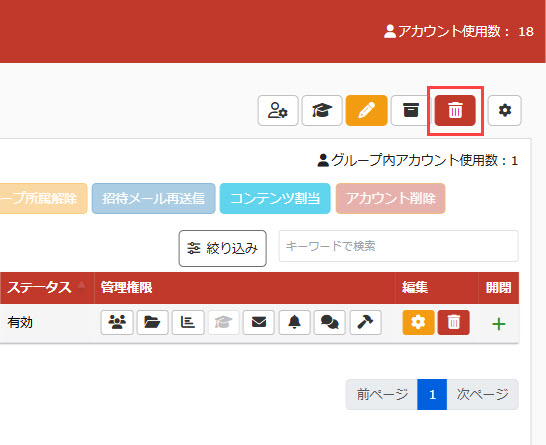Image resolution: width=546 pixels, height=445 pixels.
Task: Click the orange pencil edit button
Action: coord(366,110)
